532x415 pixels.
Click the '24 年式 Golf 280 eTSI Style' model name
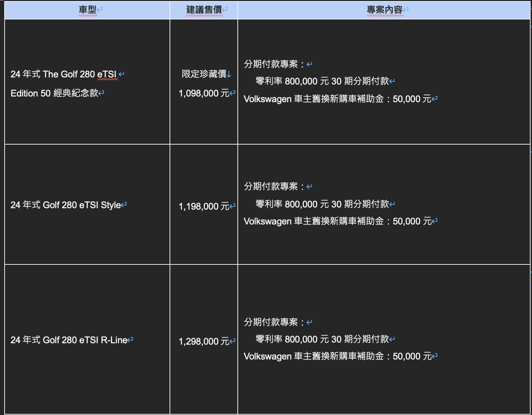66,205
